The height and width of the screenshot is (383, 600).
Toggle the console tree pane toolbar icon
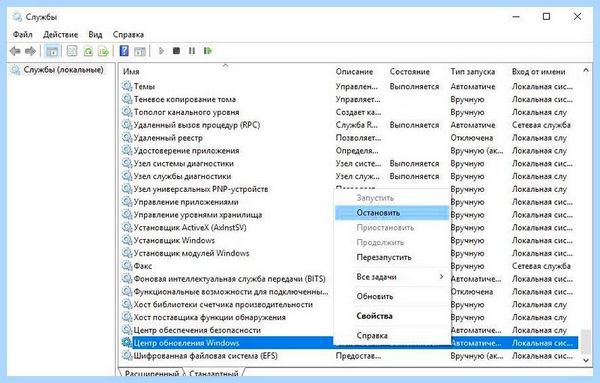[52, 51]
